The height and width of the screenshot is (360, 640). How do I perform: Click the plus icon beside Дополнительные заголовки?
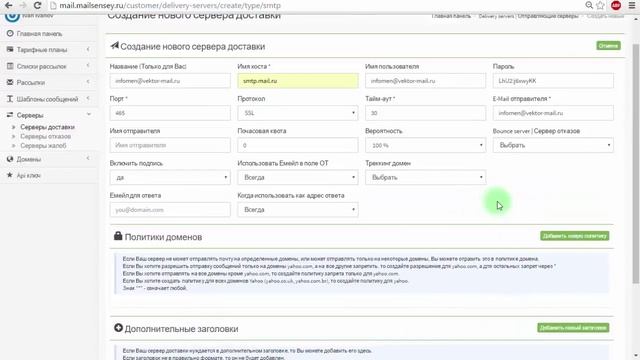tap(118, 328)
